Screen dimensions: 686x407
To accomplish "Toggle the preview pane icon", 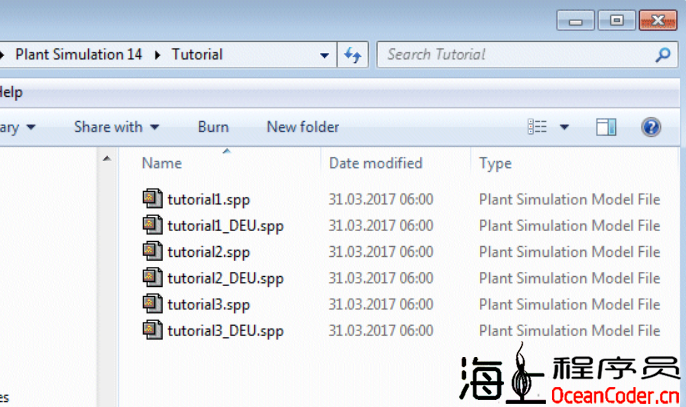I will (x=606, y=127).
